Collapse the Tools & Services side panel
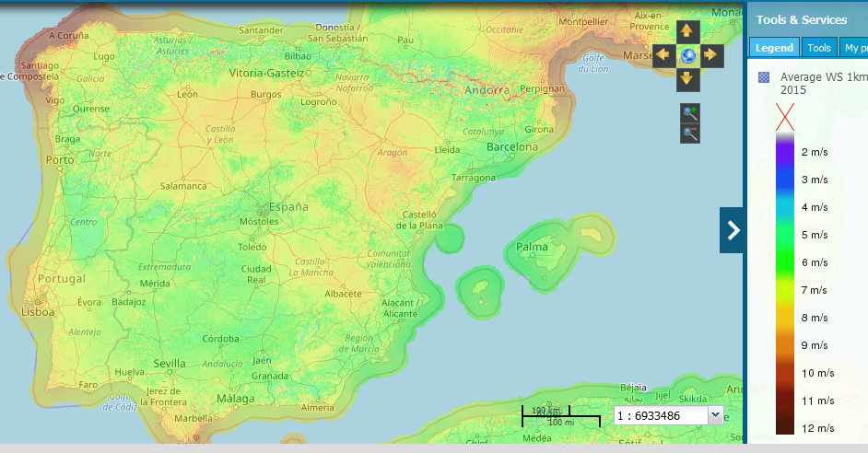This screenshot has width=868, height=453. coord(732,230)
